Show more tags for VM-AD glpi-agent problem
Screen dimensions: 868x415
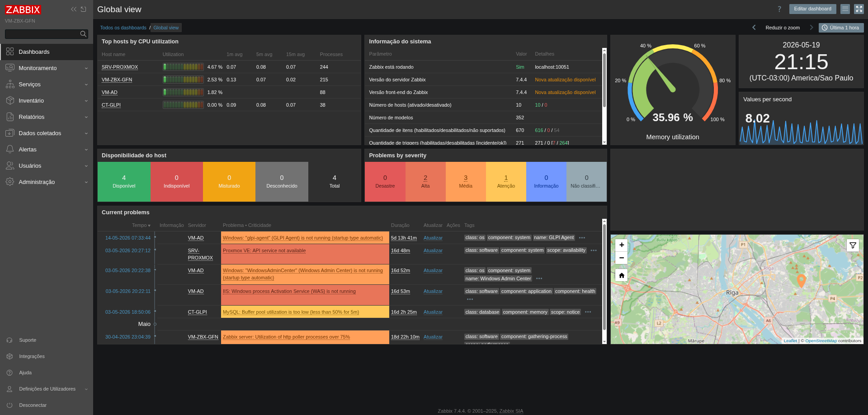coord(582,238)
